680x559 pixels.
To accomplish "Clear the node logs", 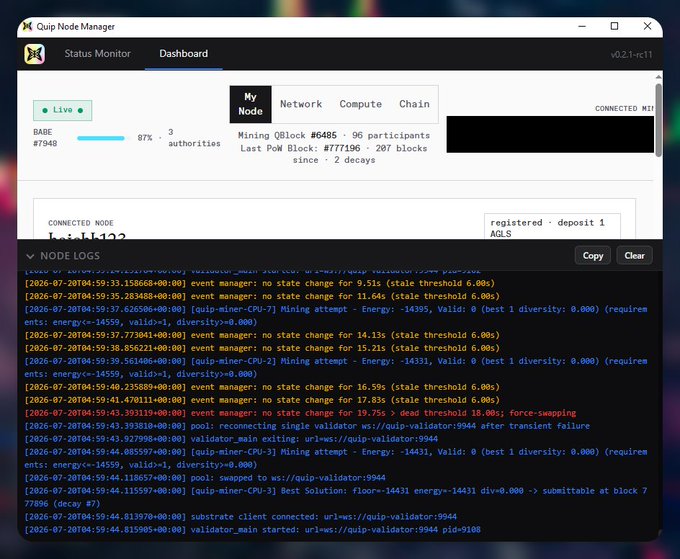I will pyautogui.click(x=634, y=255).
